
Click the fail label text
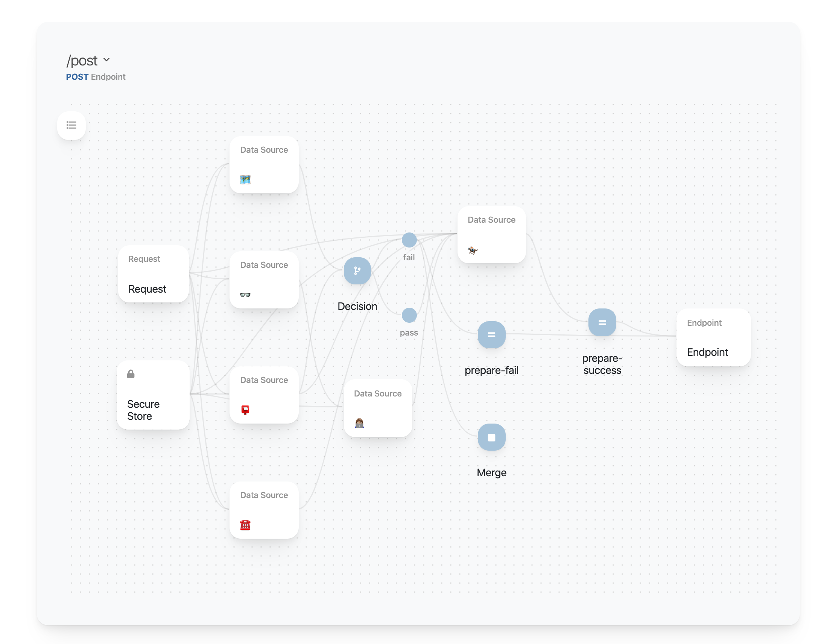[409, 257]
